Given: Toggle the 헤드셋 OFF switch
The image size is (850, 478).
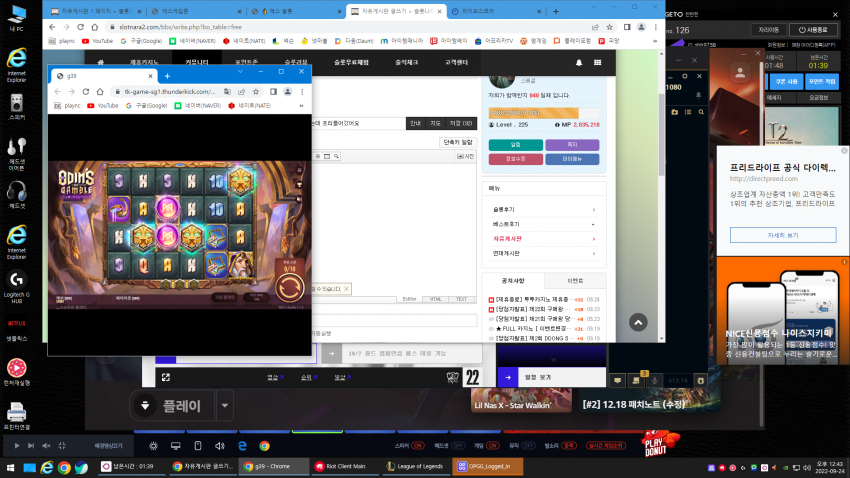Looking at the screenshot, I should (458, 445).
